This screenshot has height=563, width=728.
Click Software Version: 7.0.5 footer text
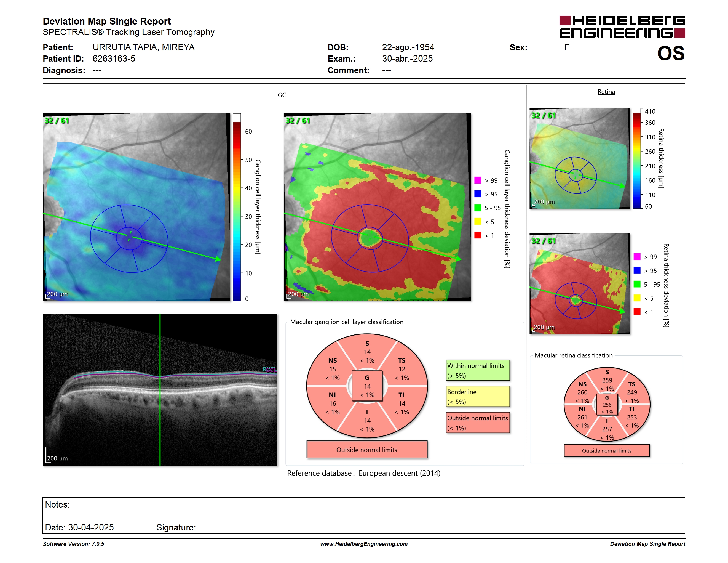[73, 544]
